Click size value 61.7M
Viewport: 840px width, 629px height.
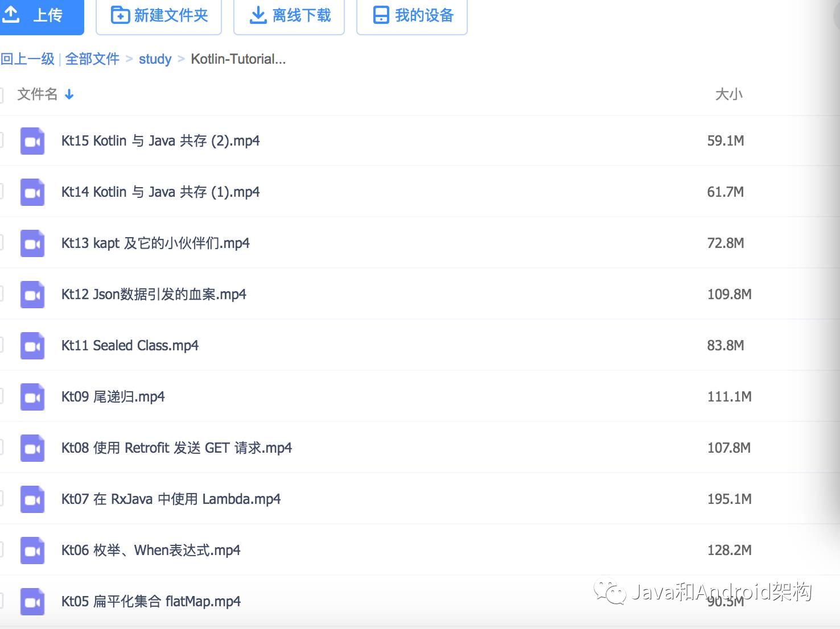[726, 192]
